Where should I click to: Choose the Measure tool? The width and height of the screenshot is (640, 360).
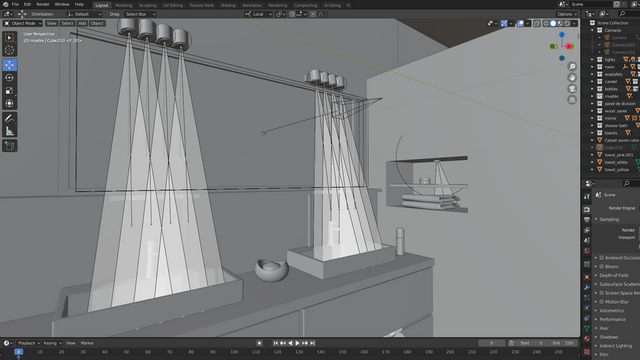pos(9,131)
